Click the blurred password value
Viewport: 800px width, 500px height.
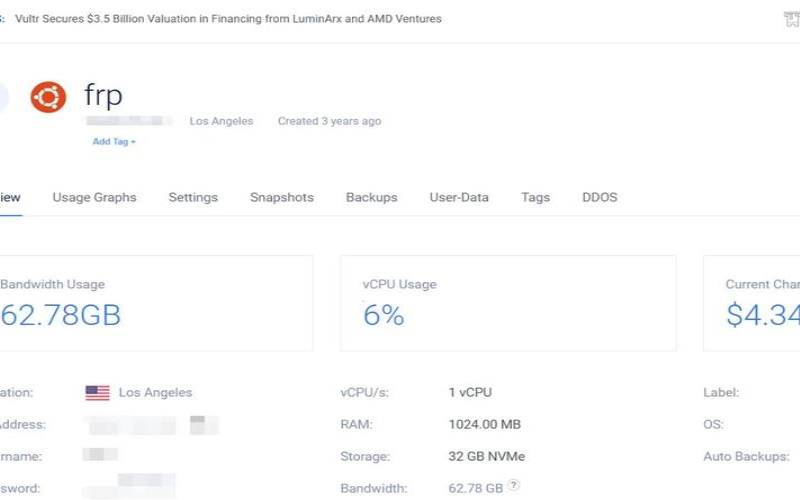(130, 485)
